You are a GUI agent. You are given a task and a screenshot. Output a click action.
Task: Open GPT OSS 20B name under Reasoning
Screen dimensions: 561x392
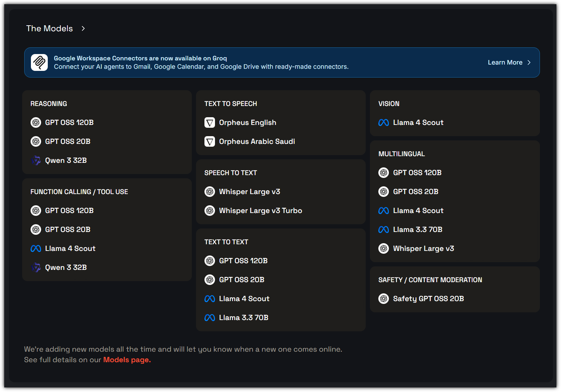pos(68,141)
